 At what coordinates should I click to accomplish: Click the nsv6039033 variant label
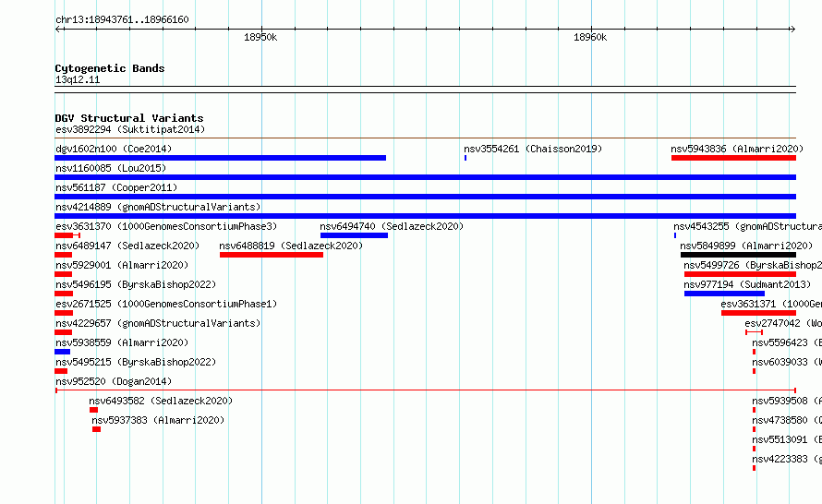pyautogui.click(x=787, y=362)
